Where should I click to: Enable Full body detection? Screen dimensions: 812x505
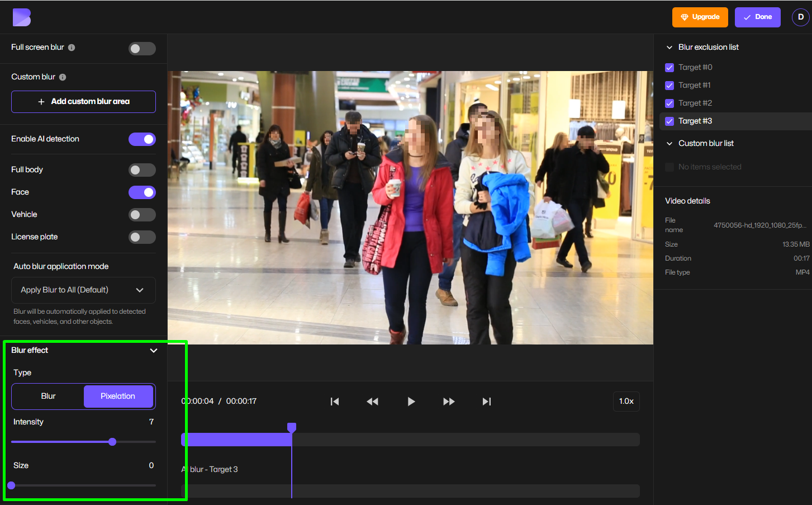[x=142, y=169]
